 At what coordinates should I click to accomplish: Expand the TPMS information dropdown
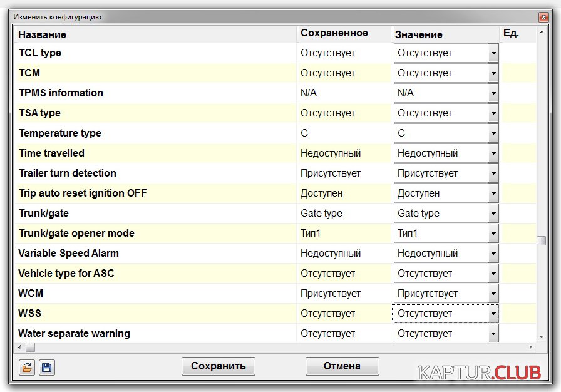[493, 93]
